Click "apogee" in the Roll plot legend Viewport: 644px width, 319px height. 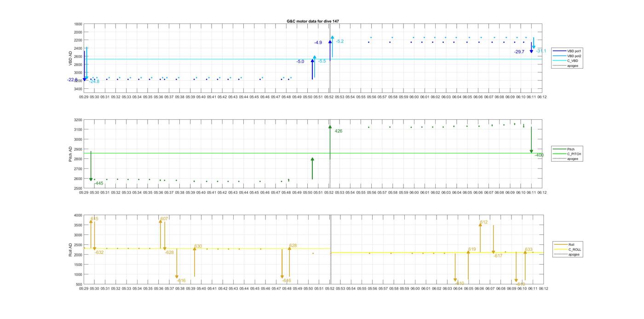pyautogui.click(x=574, y=254)
